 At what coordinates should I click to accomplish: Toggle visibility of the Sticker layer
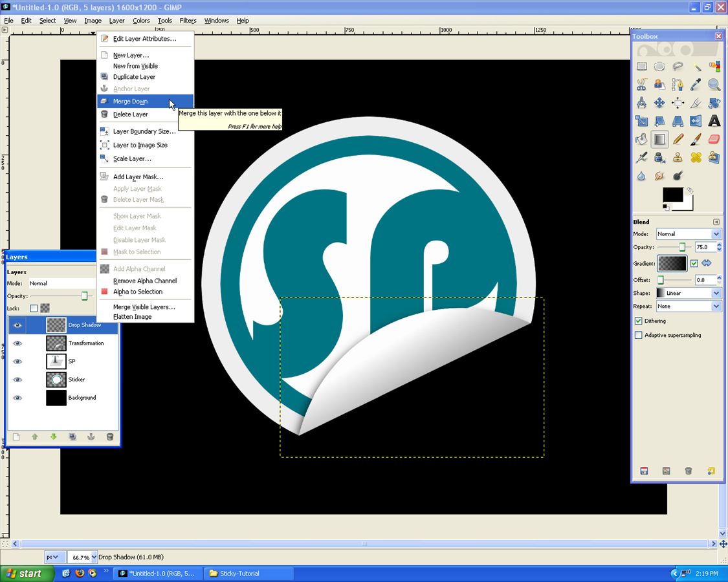coord(17,380)
